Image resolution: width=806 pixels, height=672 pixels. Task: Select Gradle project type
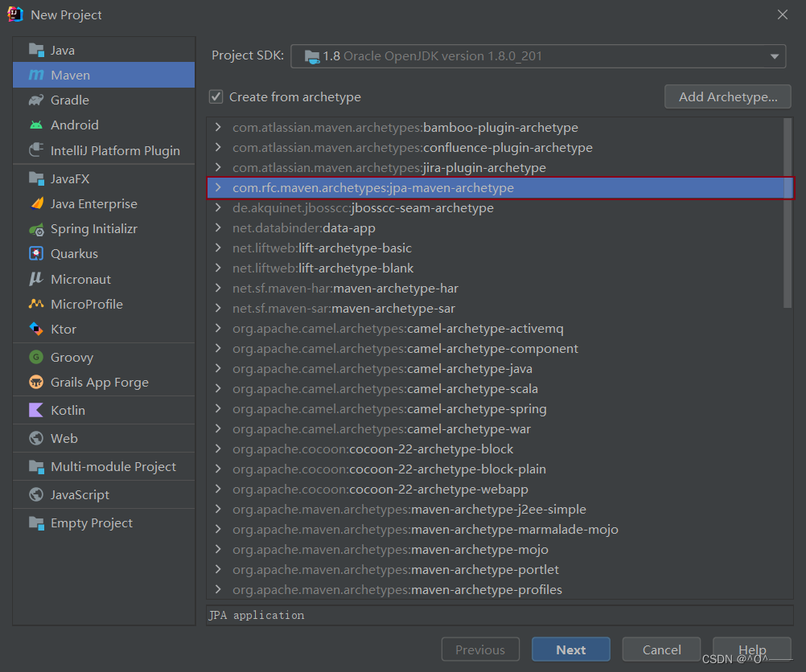(x=104, y=100)
